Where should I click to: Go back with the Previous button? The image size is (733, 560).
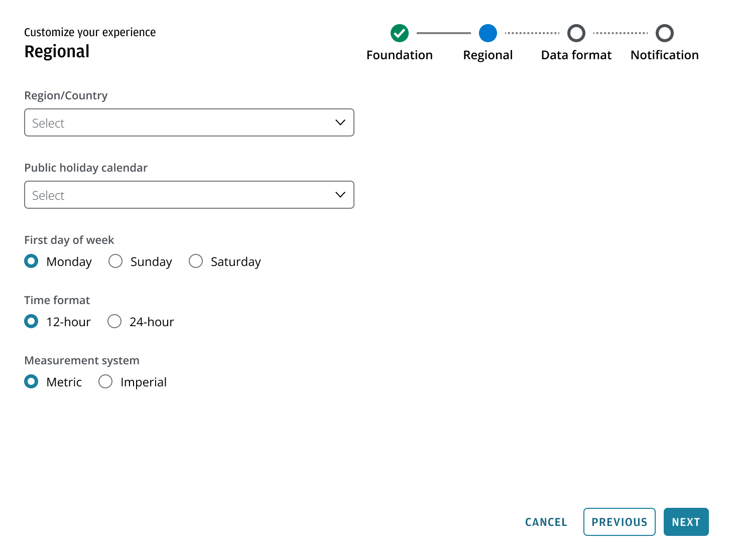point(620,522)
